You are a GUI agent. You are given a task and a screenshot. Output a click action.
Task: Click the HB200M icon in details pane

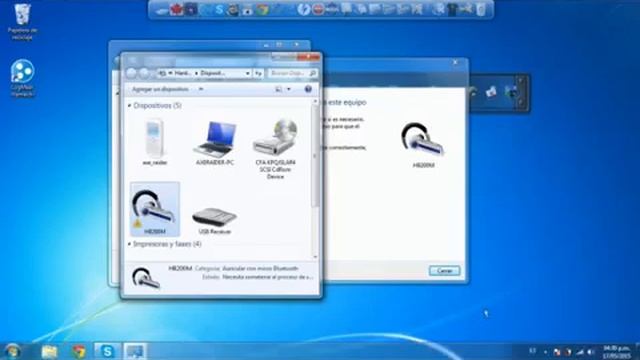click(x=146, y=278)
